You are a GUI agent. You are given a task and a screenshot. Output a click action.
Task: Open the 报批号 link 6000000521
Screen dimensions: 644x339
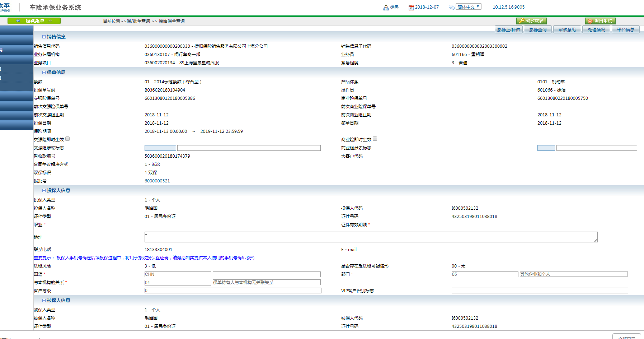pos(157,181)
